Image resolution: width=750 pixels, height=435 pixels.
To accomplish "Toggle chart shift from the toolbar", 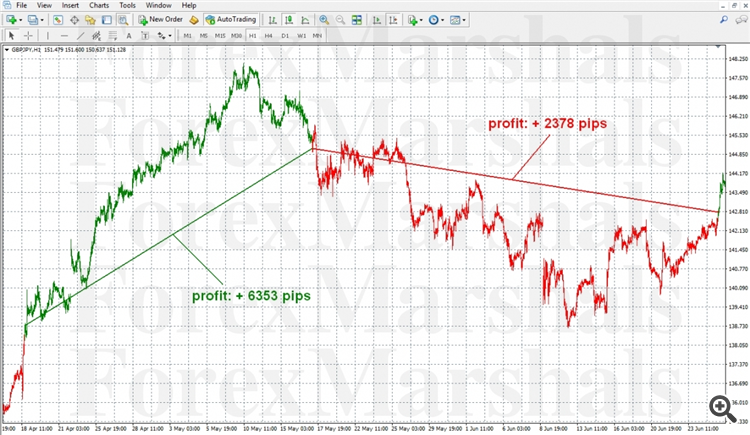I will point(393,20).
